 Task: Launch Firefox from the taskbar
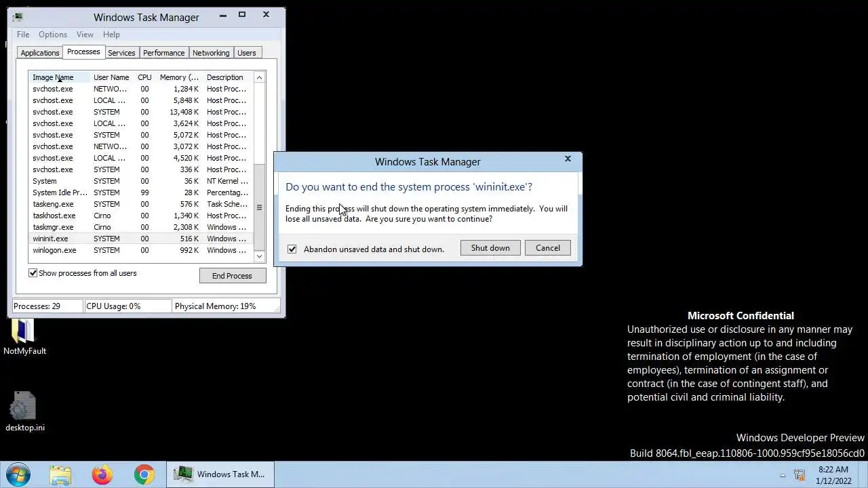102,474
